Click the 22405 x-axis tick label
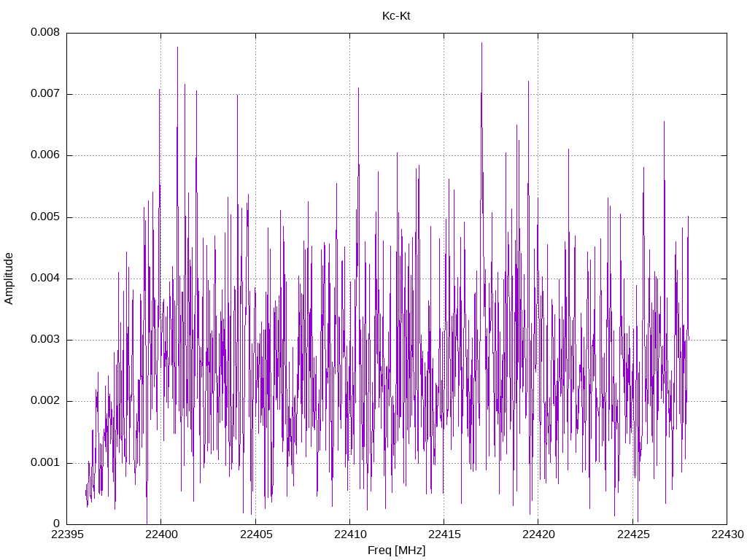 pyautogui.click(x=256, y=534)
